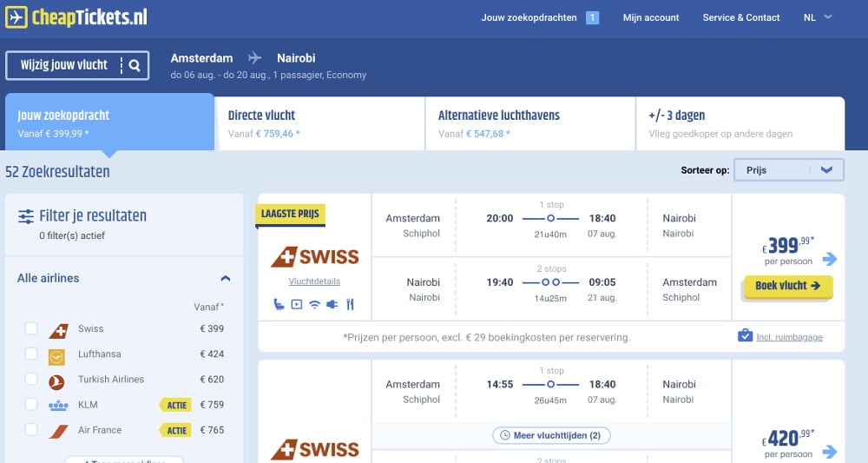
Task: Click the Boek vlucht button for €399 flight
Action: point(788,287)
